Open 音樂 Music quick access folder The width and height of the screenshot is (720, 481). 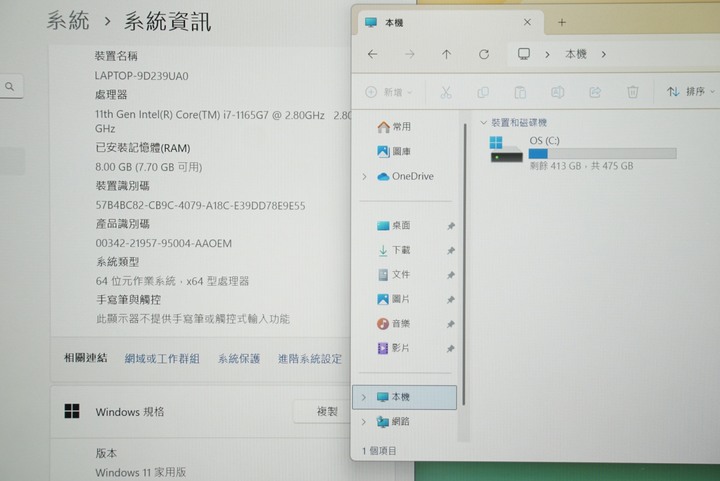click(394, 324)
